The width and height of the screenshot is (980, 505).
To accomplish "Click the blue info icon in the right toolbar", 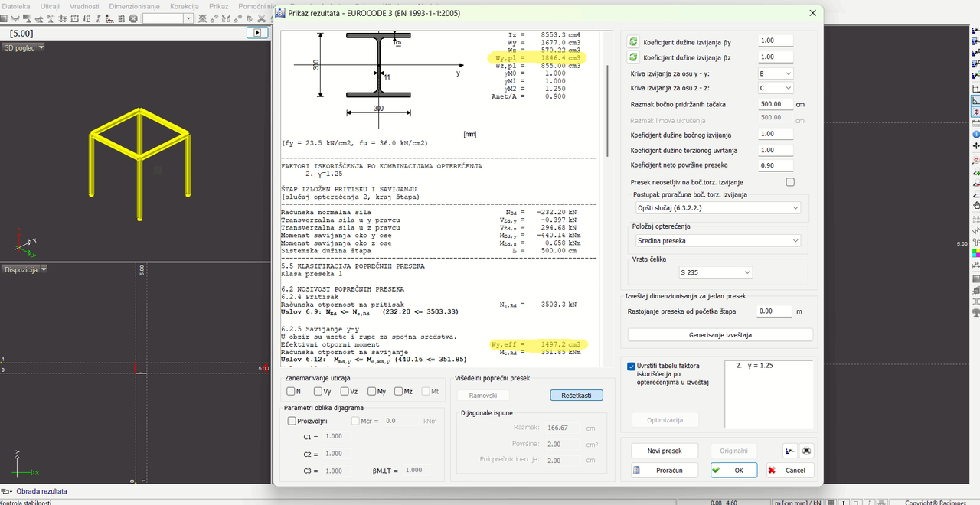I will click(x=975, y=135).
